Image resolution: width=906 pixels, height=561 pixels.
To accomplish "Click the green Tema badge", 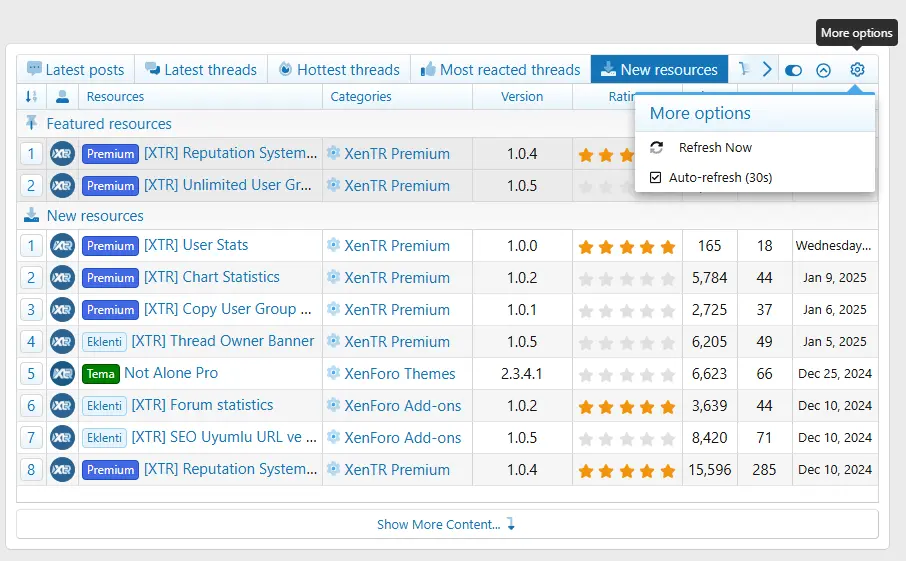I will [x=101, y=374].
